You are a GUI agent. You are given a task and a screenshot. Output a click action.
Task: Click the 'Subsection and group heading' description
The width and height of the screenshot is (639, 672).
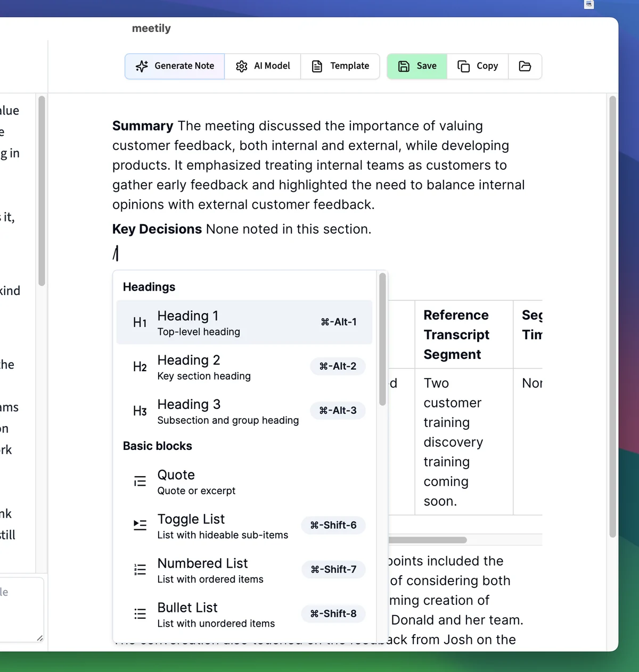228,420
